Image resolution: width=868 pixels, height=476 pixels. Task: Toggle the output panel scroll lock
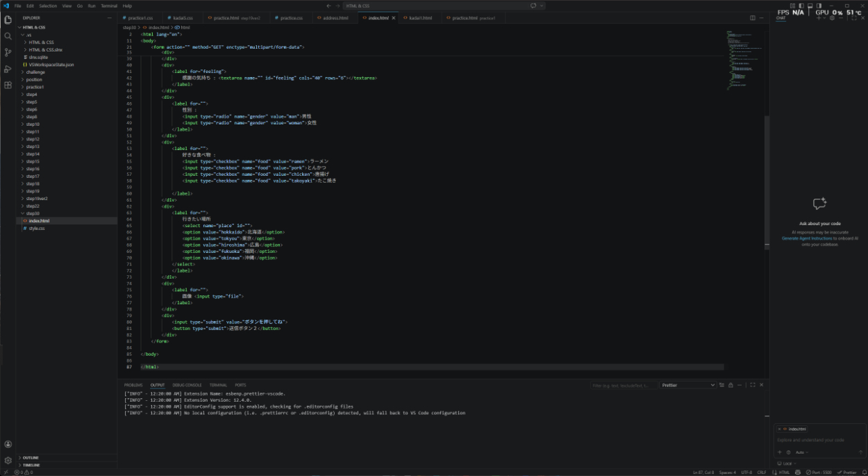click(731, 385)
